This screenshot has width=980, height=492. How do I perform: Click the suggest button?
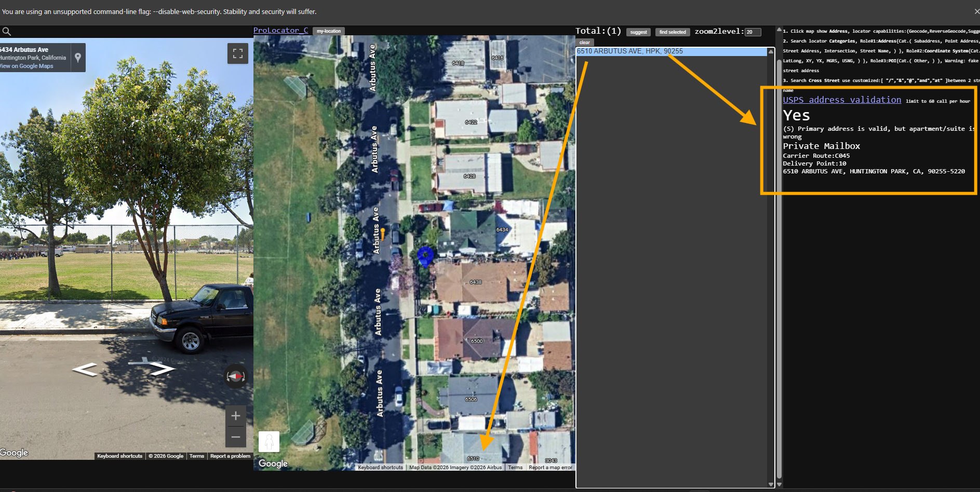638,32
